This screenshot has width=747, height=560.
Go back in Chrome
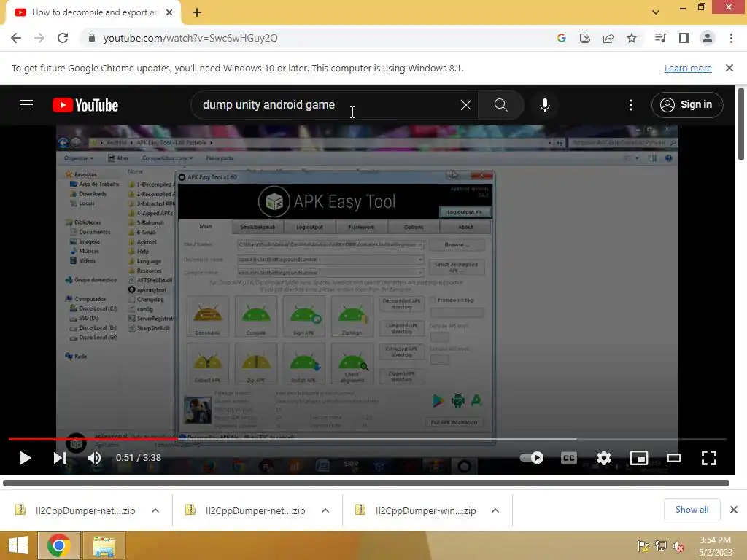16,38
